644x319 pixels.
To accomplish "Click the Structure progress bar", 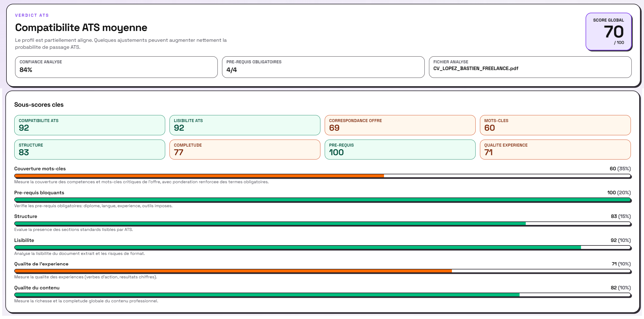I will [x=323, y=224].
